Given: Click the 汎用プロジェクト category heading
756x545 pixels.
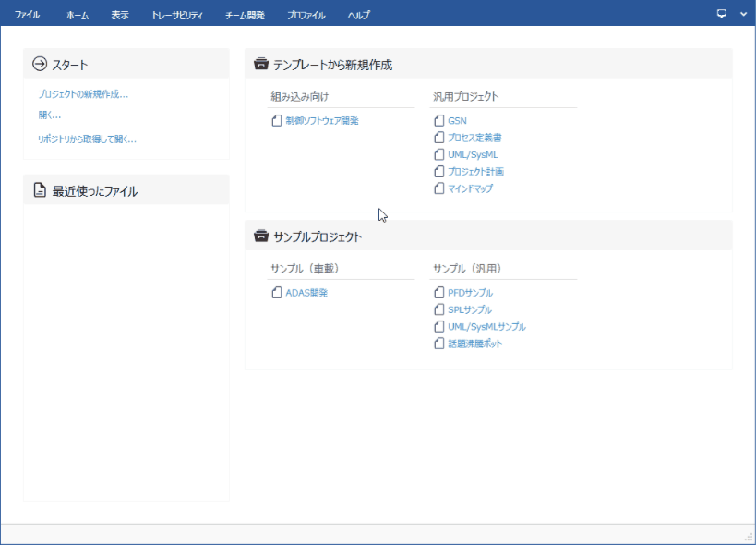Looking at the screenshot, I should (x=465, y=96).
